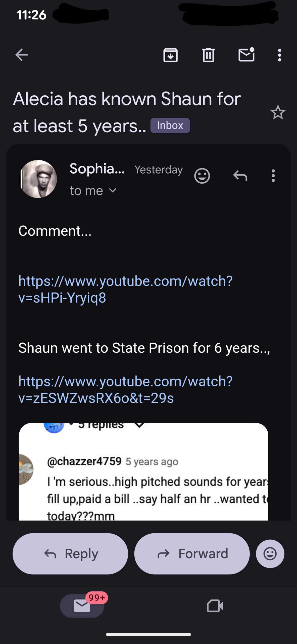Mark email as unread
The width and height of the screenshot is (297, 644).
[246, 55]
